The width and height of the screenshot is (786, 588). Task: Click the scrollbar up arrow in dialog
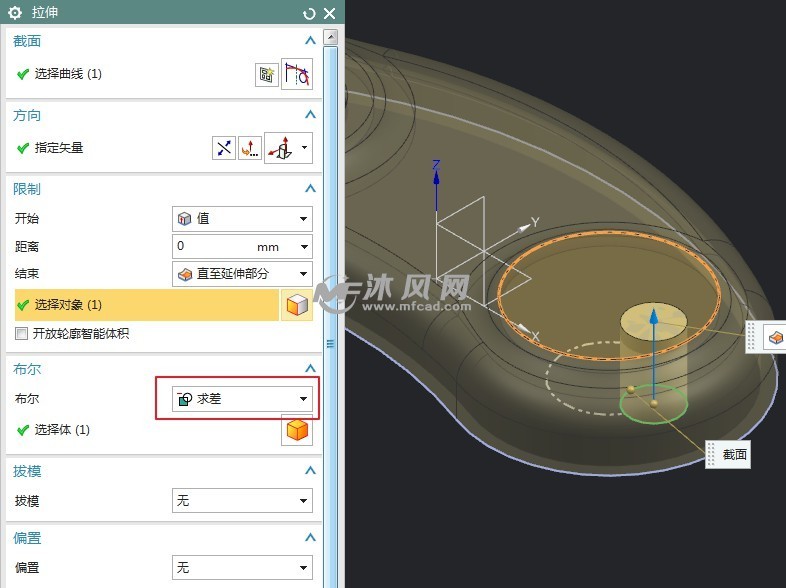pos(330,37)
